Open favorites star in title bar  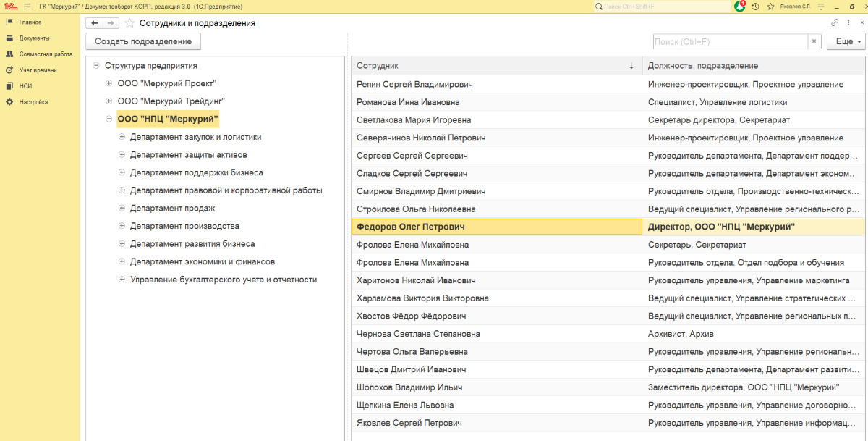tap(770, 7)
